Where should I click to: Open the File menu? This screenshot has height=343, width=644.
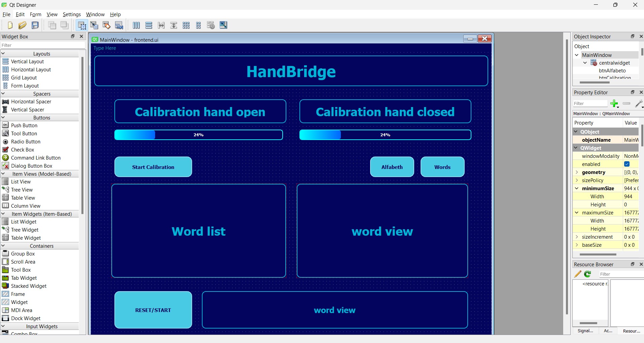click(x=6, y=14)
